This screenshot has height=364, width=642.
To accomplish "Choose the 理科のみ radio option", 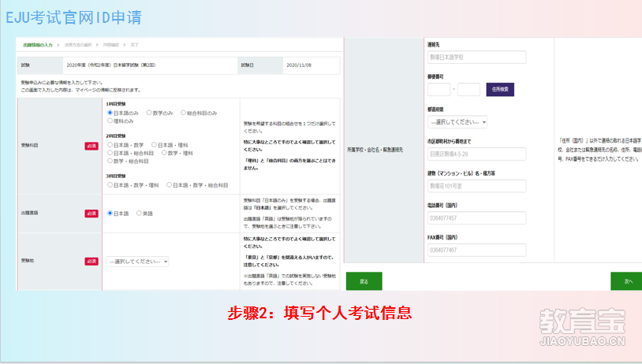I will pos(110,121).
